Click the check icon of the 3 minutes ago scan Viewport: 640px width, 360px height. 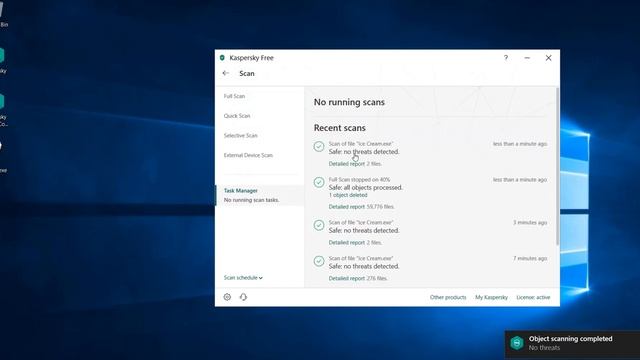[x=319, y=225]
